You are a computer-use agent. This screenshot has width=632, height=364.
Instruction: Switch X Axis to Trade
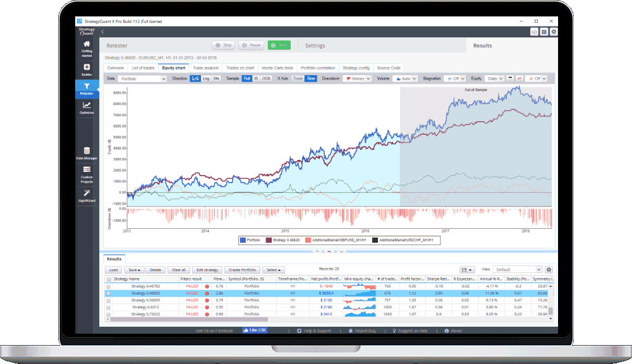point(298,78)
